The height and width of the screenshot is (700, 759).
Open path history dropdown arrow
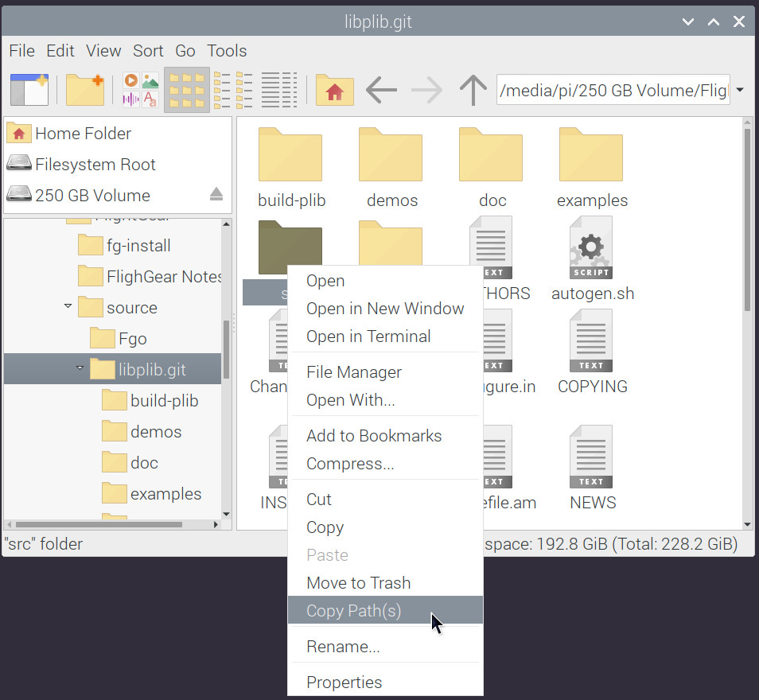click(x=740, y=90)
